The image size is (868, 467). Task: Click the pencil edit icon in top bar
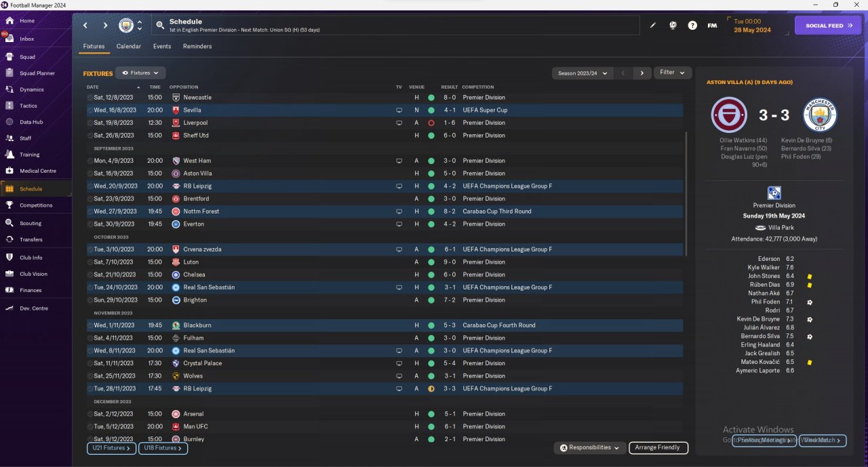(653, 26)
